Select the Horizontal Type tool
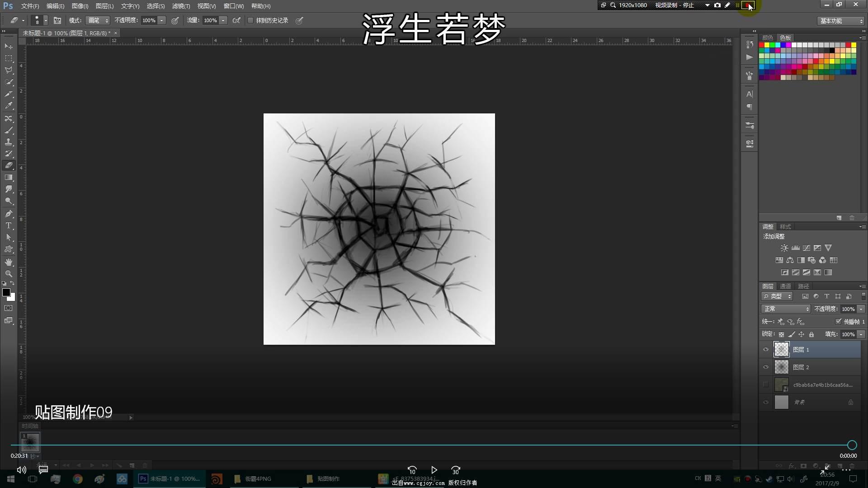Image resolution: width=868 pixels, height=488 pixels. point(9,225)
